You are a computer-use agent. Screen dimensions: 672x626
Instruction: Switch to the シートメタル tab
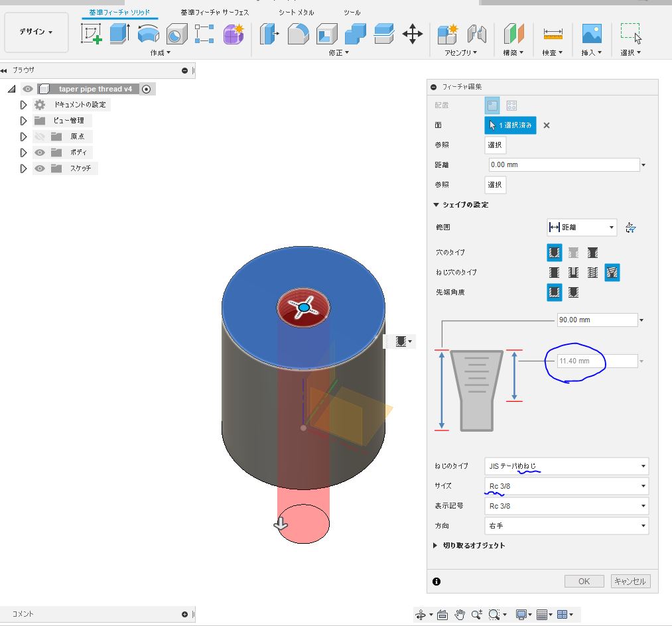[296, 13]
